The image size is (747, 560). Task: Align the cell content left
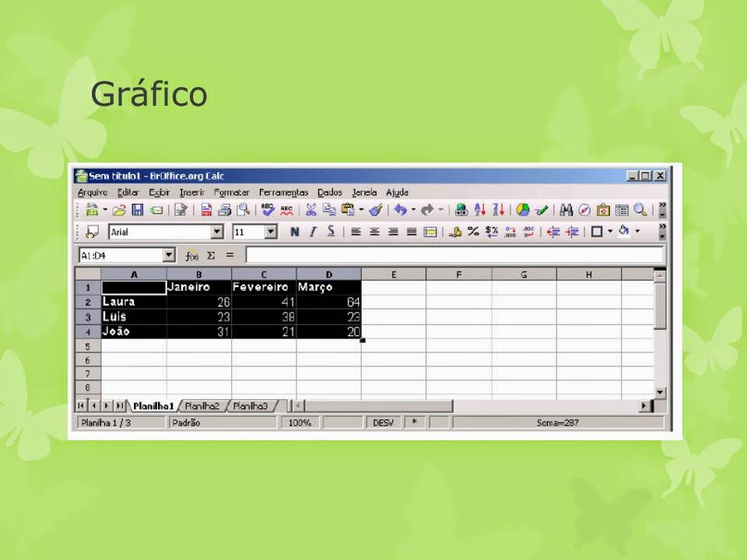click(356, 232)
